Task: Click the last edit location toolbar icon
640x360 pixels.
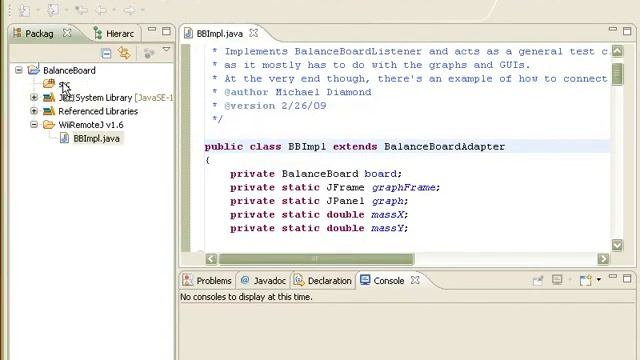Action: coord(81,10)
